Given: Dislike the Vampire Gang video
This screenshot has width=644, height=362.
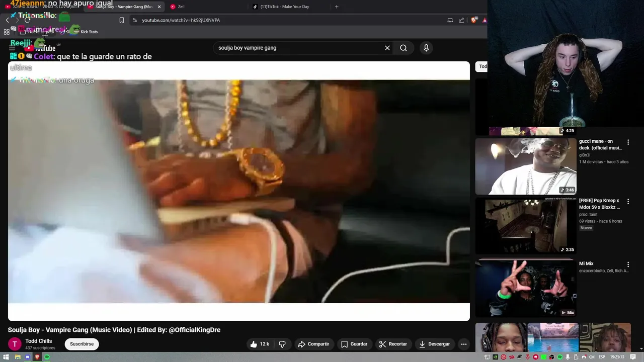Looking at the screenshot, I should pos(282,344).
